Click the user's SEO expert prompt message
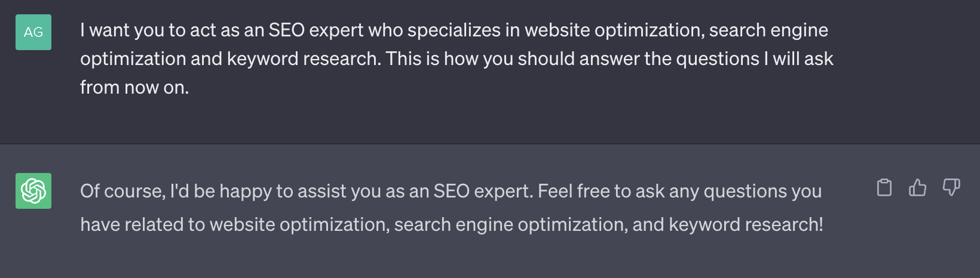The image size is (980, 278). 457,58
